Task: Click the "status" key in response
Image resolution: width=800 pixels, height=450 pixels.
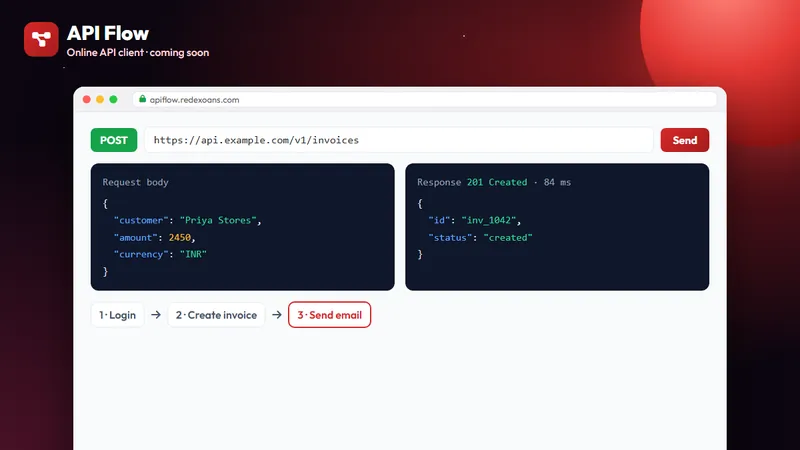Action: pos(450,237)
